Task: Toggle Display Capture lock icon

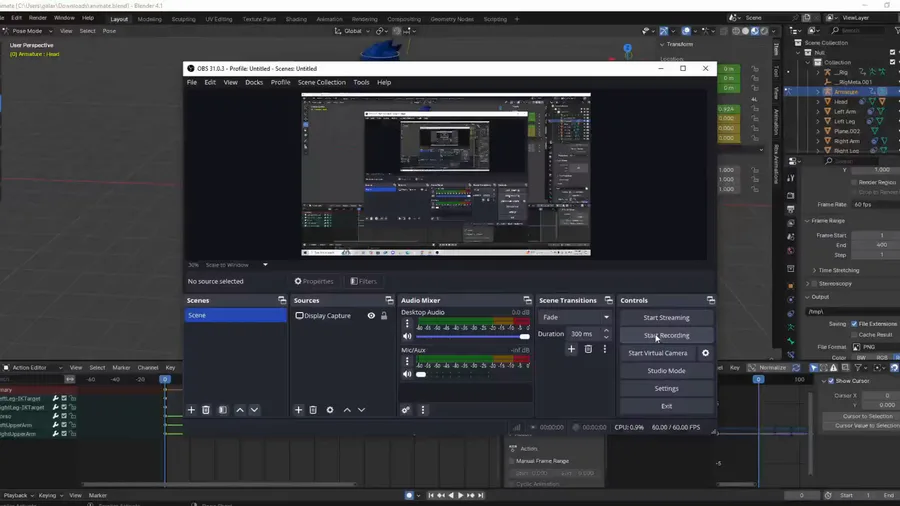Action: point(384,316)
